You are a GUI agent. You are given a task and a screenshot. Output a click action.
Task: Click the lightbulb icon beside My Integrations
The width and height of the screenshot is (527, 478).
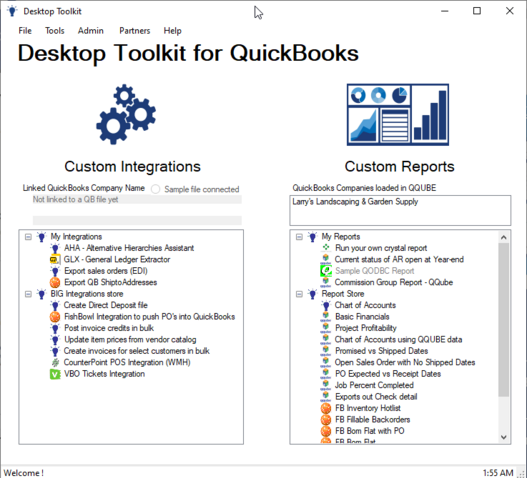(42, 237)
